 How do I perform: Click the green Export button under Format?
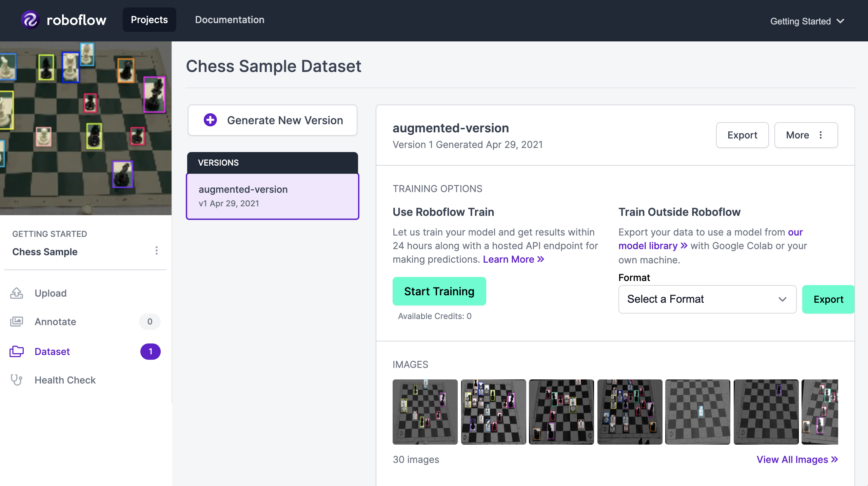coord(828,299)
